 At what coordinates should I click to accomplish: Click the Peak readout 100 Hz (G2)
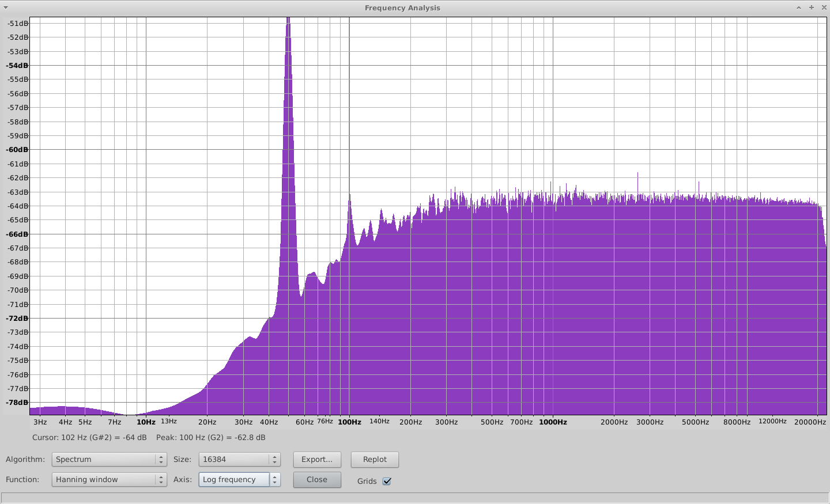(x=211, y=437)
